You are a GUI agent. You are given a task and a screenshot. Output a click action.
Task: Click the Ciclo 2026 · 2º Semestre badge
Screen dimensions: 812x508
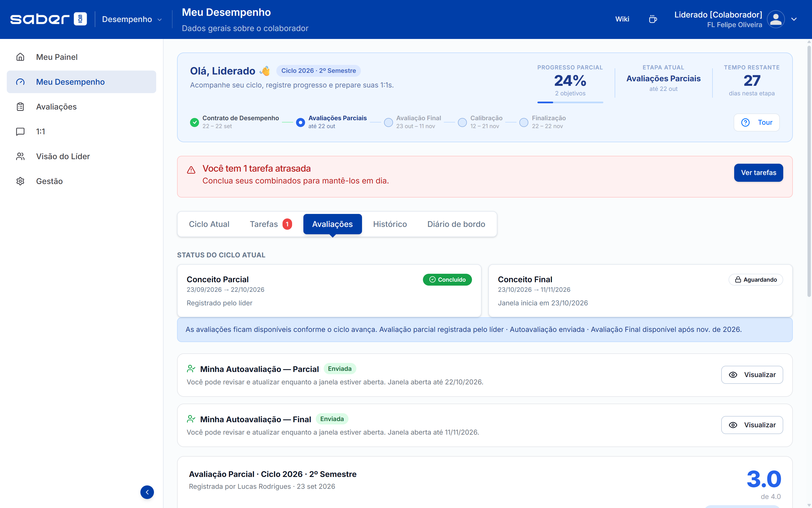318,71
